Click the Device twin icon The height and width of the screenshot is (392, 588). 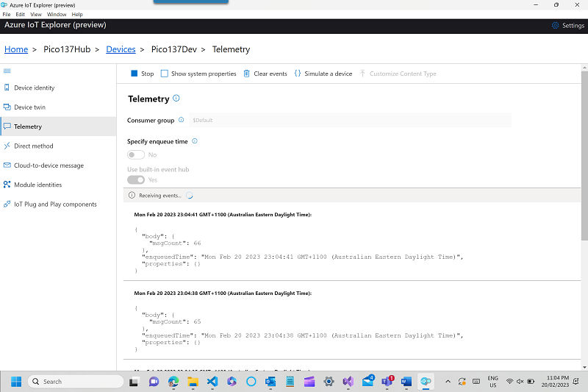(7, 107)
